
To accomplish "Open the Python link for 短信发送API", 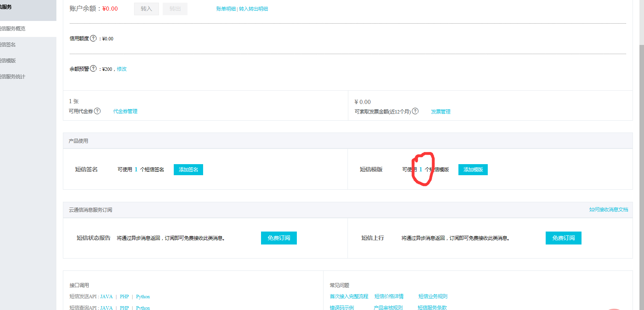I will point(143,297).
